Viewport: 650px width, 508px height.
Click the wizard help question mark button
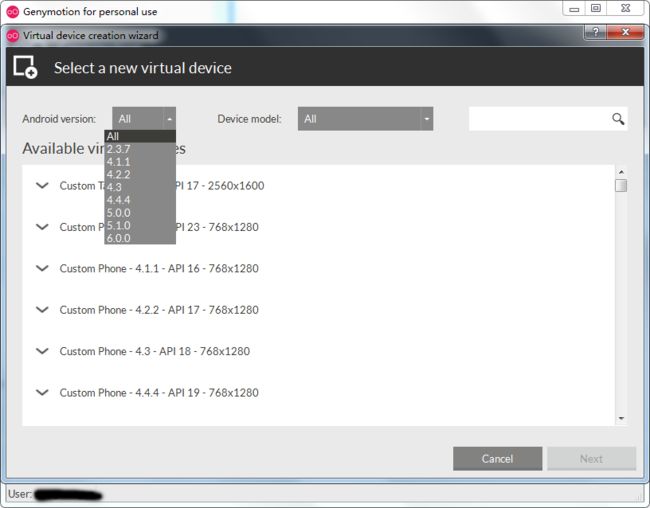tap(595, 32)
